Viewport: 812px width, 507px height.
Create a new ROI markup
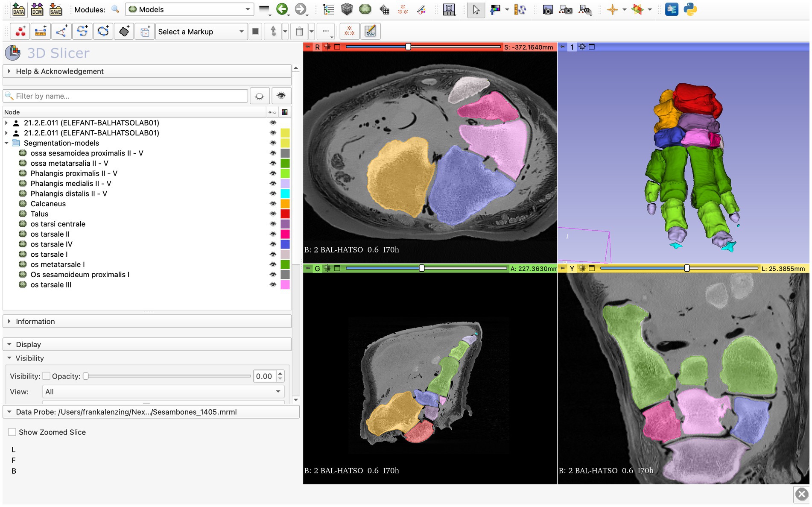(145, 31)
